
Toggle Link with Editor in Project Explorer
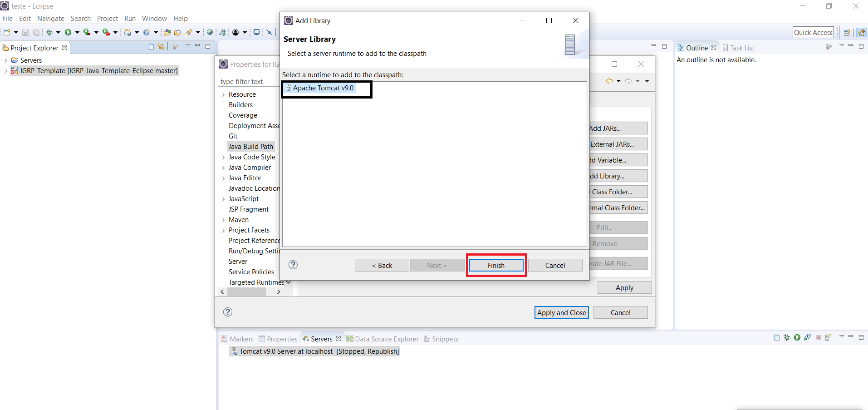click(x=161, y=46)
